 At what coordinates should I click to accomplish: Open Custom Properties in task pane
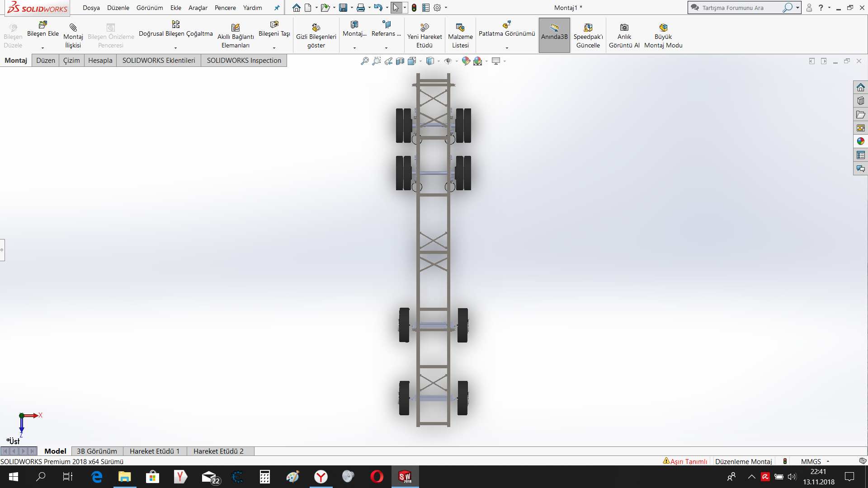tap(861, 155)
